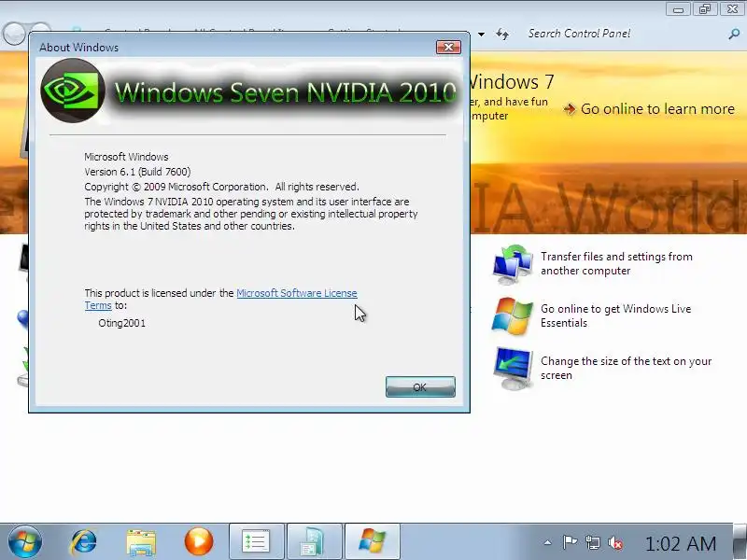Close the About Windows dialog
Viewport: 747px width, 560px height.
point(448,48)
